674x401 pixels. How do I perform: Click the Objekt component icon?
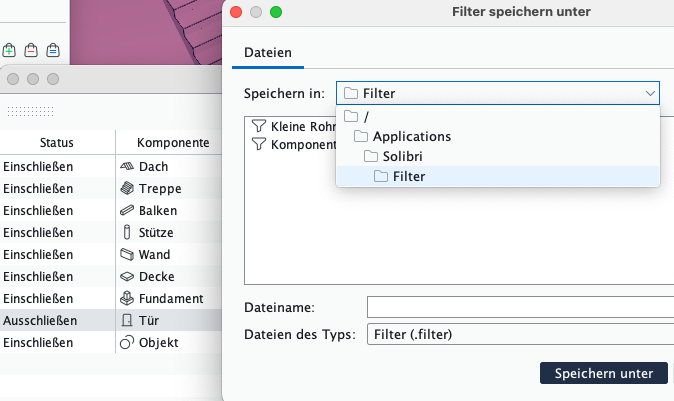tap(127, 343)
